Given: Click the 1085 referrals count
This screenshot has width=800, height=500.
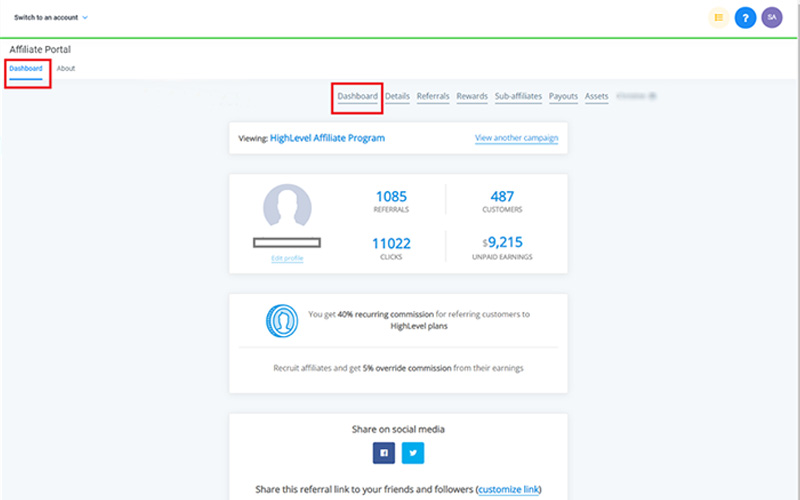Looking at the screenshot, I should [x=391, y=196].
